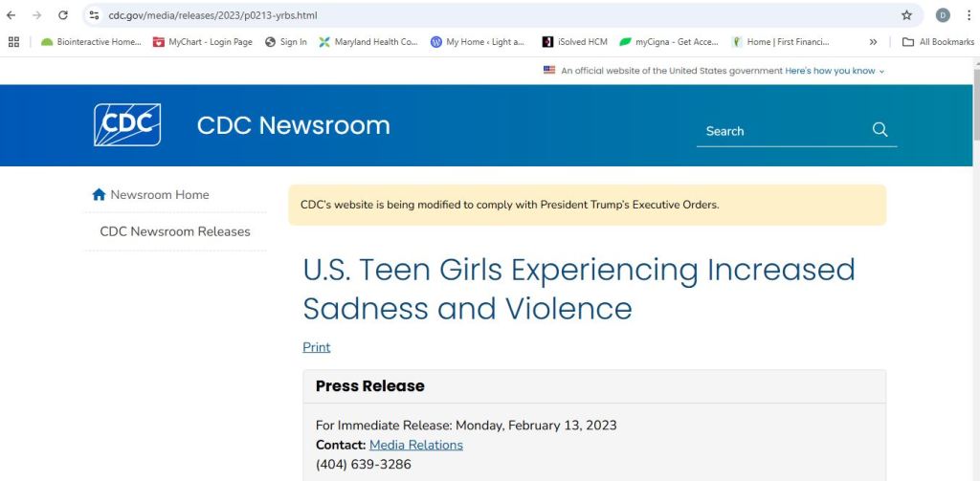Bookmark this page with star icon
This screenshot has width=980, height=481.
pos(906,15)
